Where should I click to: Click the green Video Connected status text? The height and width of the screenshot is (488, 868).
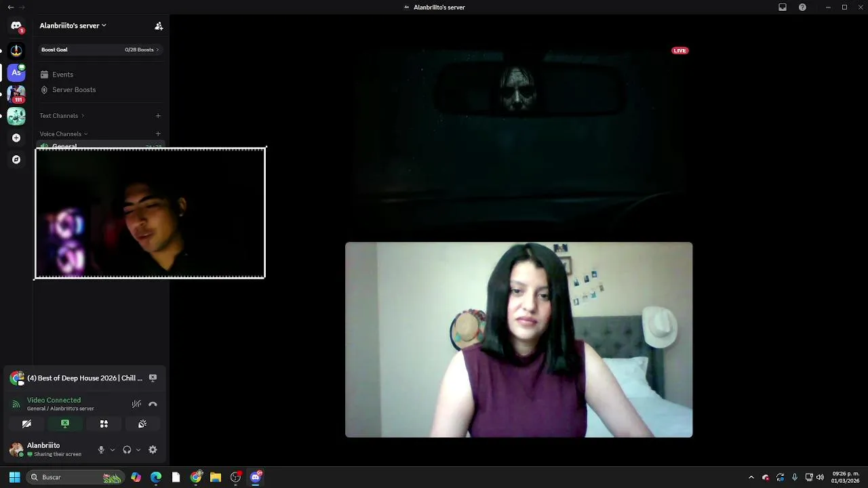[54, 400]
